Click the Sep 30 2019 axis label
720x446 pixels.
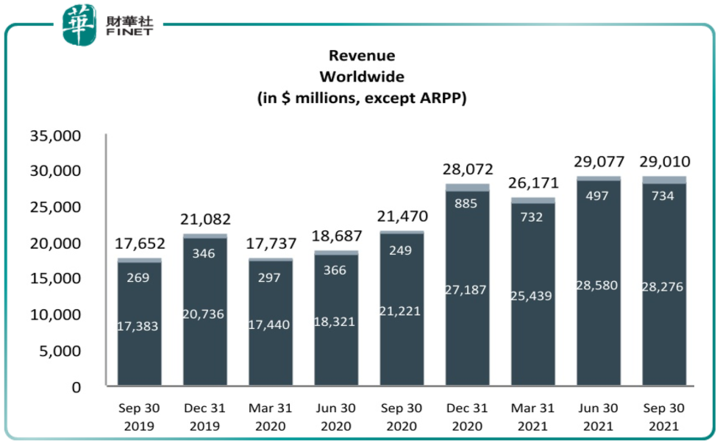(x=139, y=417)
